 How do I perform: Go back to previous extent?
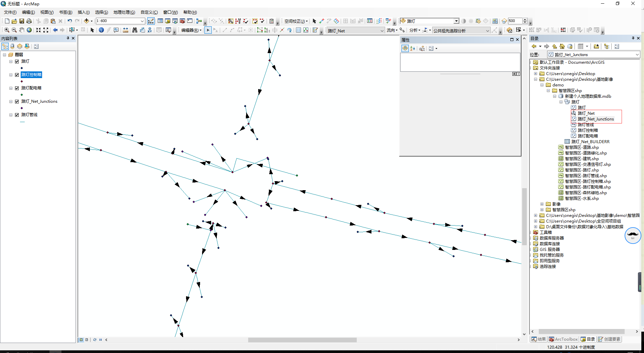click(x=55, y=30)
